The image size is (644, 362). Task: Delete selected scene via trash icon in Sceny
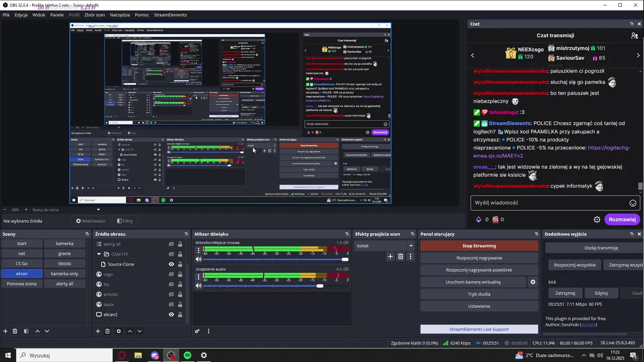click(x=15, y=331)
